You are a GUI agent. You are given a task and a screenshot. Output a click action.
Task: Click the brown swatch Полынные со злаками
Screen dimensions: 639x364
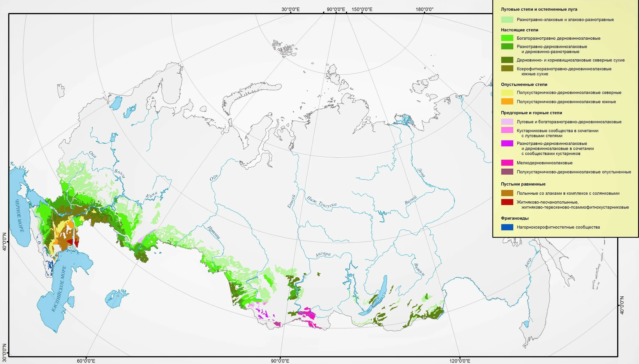(507, 193)
